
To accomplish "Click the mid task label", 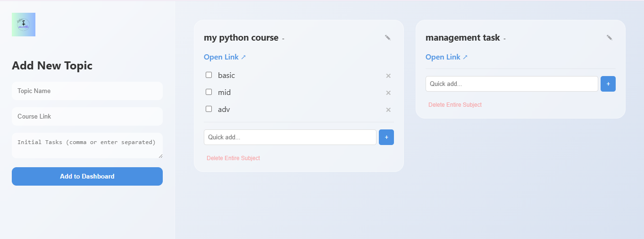I will tap(224, 93).
